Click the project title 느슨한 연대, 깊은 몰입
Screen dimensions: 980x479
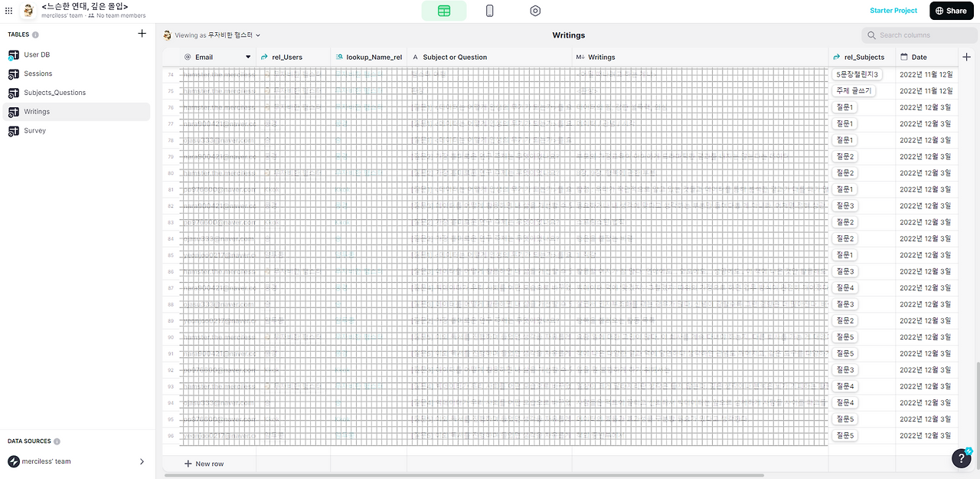click(x=85, y=6)
